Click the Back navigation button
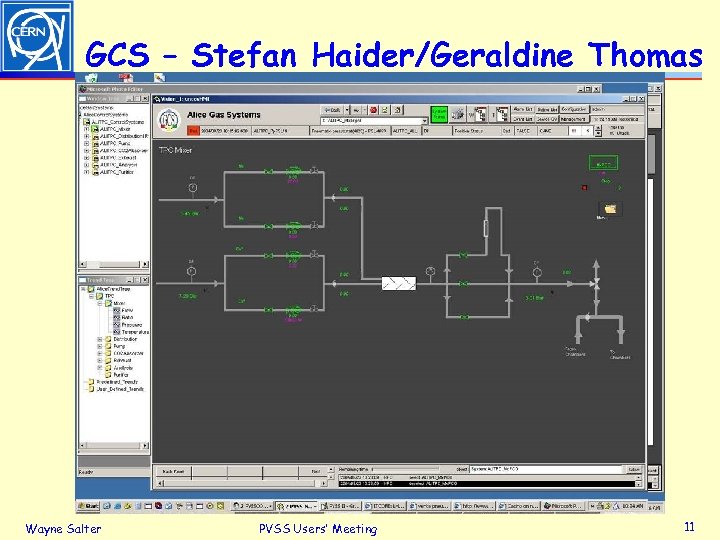 [x=332, y=110]
